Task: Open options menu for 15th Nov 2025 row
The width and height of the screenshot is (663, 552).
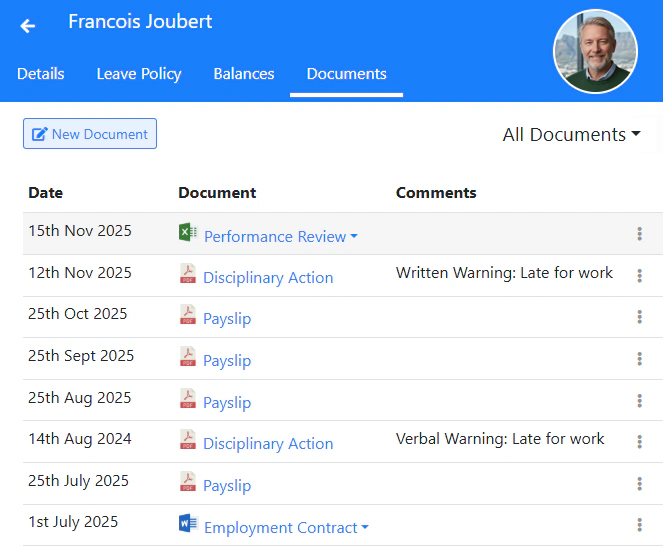Action: pos(639,233)
